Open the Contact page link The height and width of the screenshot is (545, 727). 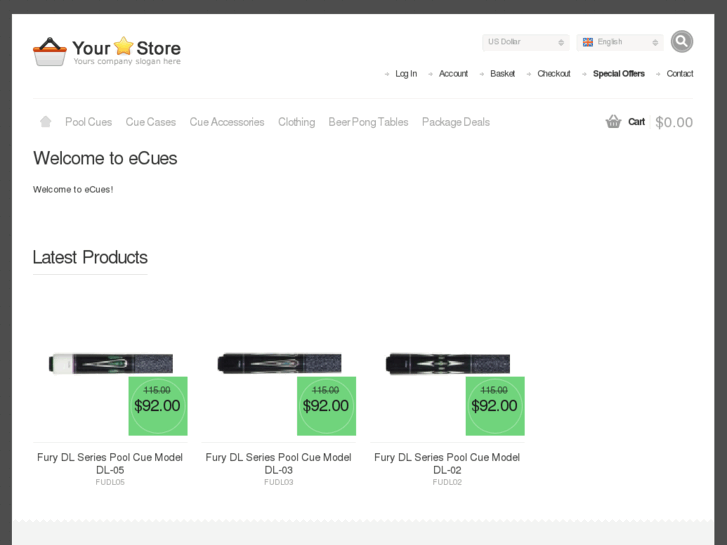[x=680, y=74]
